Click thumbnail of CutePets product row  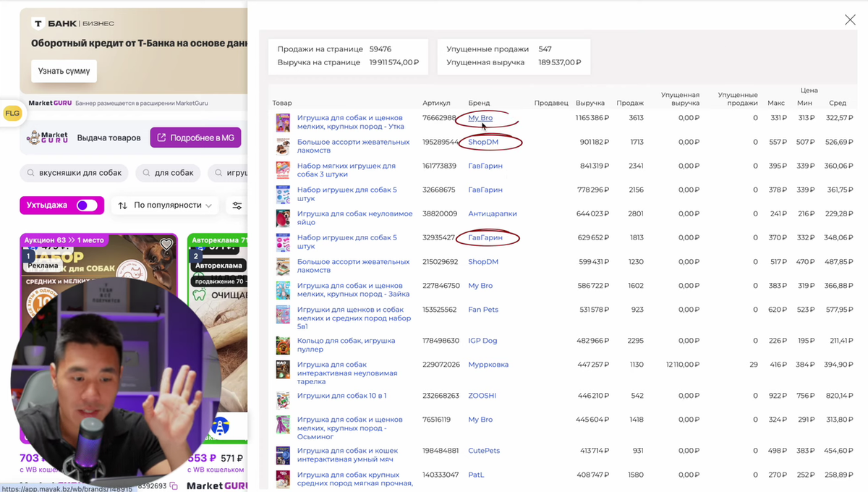pyautogui.click(x=283, y=455)
